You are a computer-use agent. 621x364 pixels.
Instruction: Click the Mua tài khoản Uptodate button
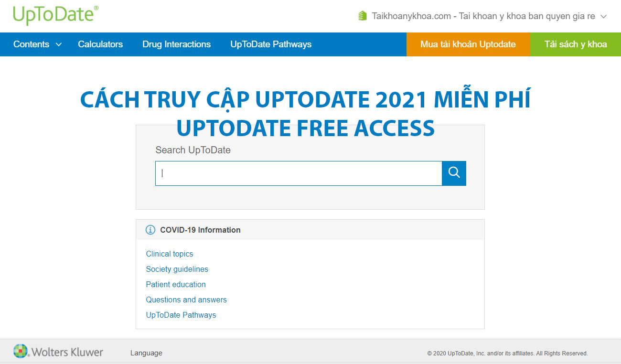[x=468, y=44]
